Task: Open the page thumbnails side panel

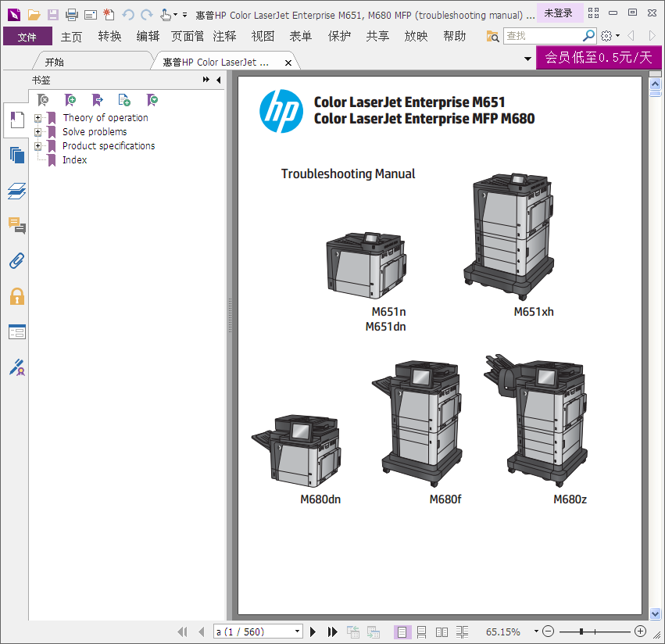Action: click(17, 156)
